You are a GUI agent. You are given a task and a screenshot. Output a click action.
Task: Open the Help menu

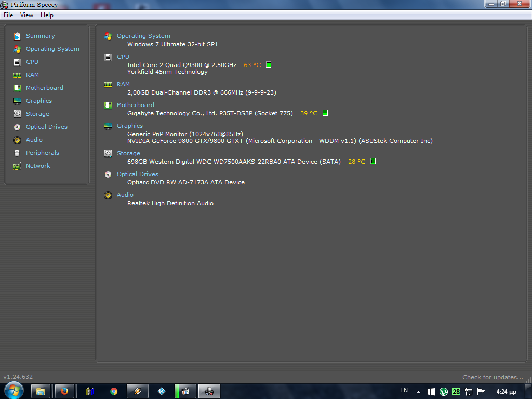pyautogui.click(x=47, y=15)
